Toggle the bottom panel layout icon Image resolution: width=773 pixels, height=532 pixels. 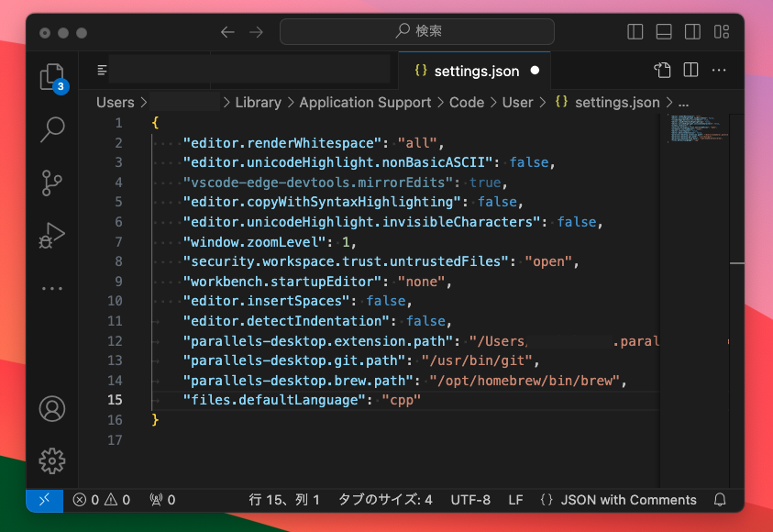664,32
